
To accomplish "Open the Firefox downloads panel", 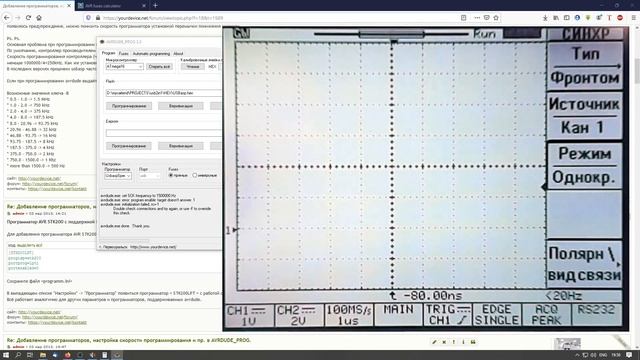I will (545, 18).
